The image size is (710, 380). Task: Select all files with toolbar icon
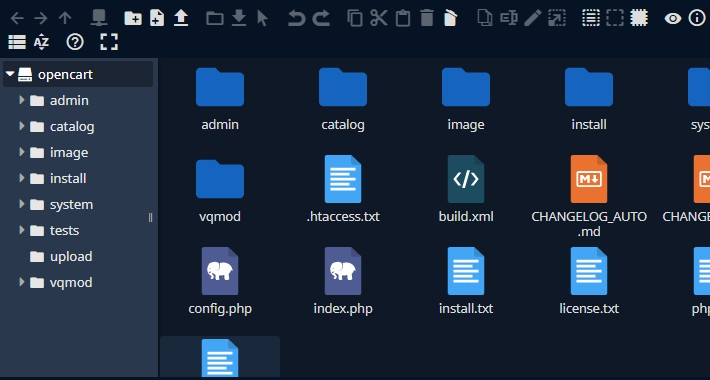point(590,18)
